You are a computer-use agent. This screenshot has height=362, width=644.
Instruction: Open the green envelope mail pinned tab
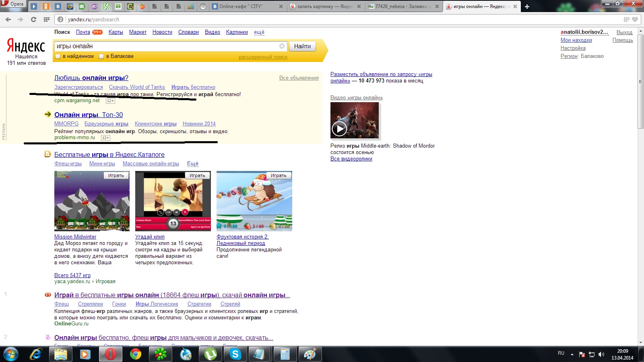click(x=82, y=6)
